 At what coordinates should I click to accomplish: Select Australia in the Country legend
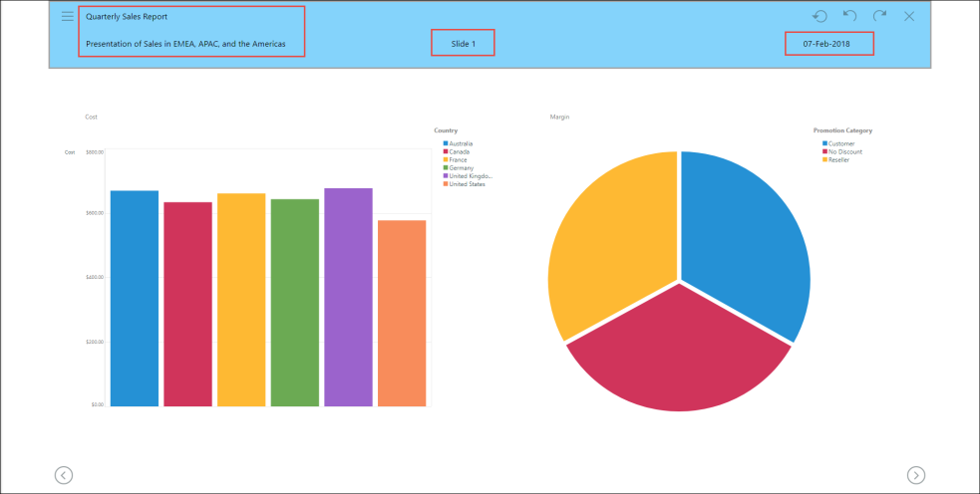(x=460, y=143)
